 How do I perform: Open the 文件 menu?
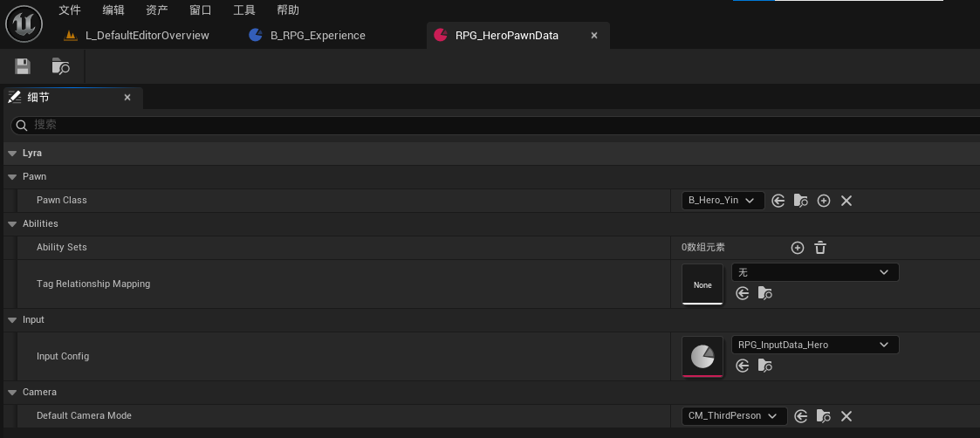tap(70, 10)
